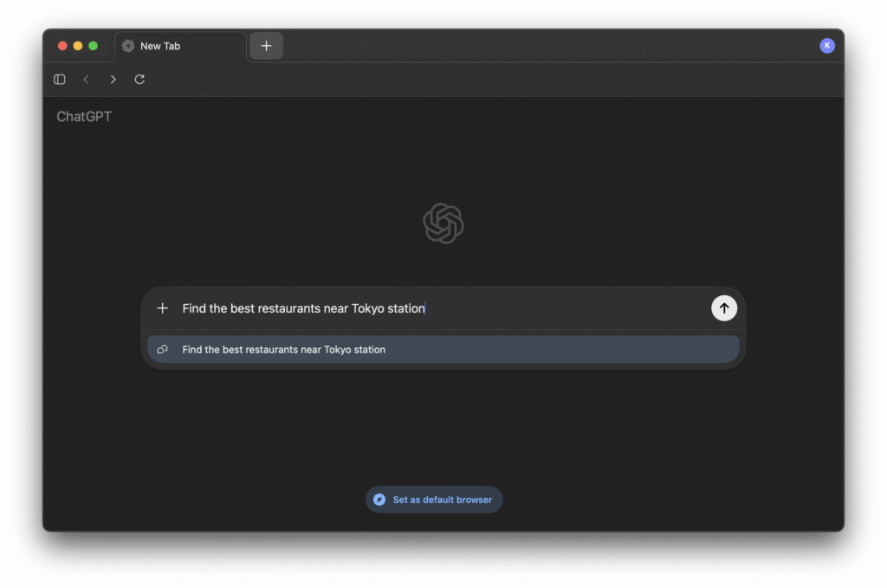Switch to the New Tab tab
Viewport: 887px width, 588px height.
(180, 46)
